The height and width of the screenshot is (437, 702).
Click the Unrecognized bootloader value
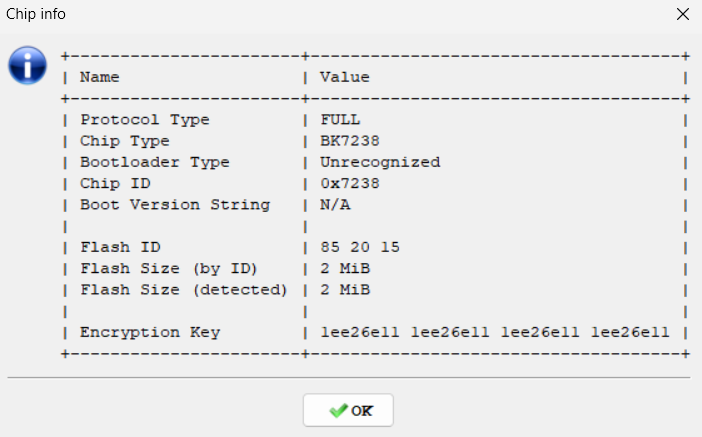379,162
